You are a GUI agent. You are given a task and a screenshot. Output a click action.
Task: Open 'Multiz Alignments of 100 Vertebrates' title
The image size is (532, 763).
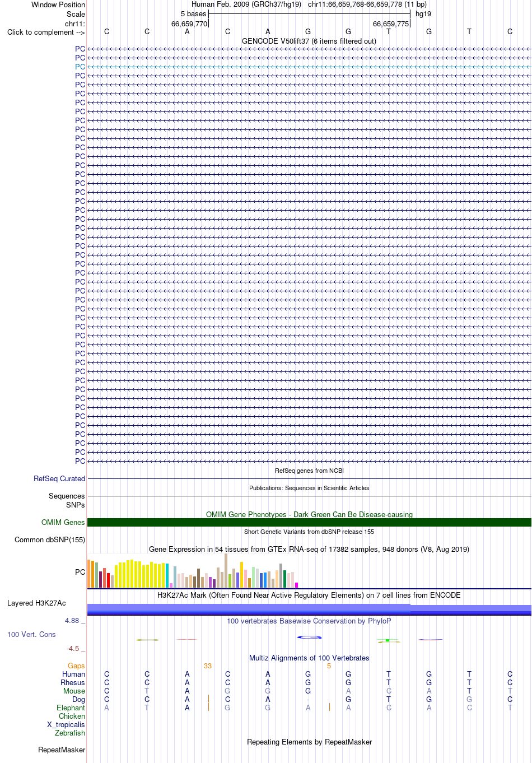(309, 658)
